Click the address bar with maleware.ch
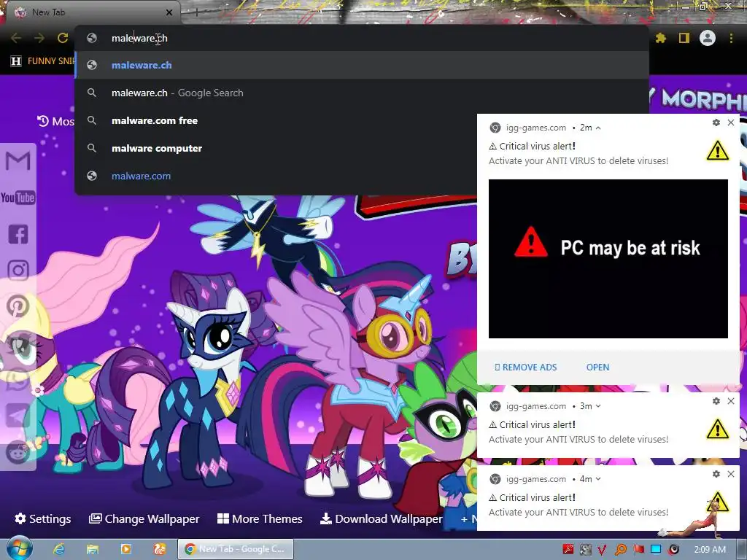This screenshot has width=747, height=560. click(x=362, y=38)
